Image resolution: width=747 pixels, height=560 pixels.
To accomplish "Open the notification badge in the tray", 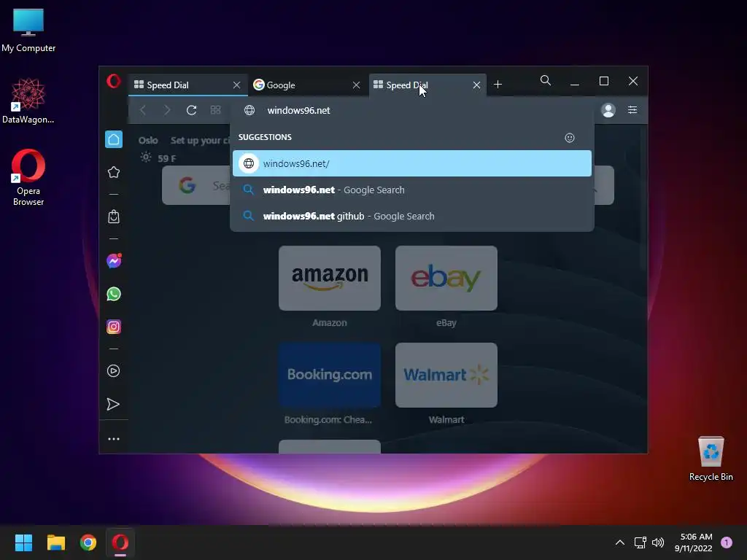I will pyautogui.click(x=727, y=542).
